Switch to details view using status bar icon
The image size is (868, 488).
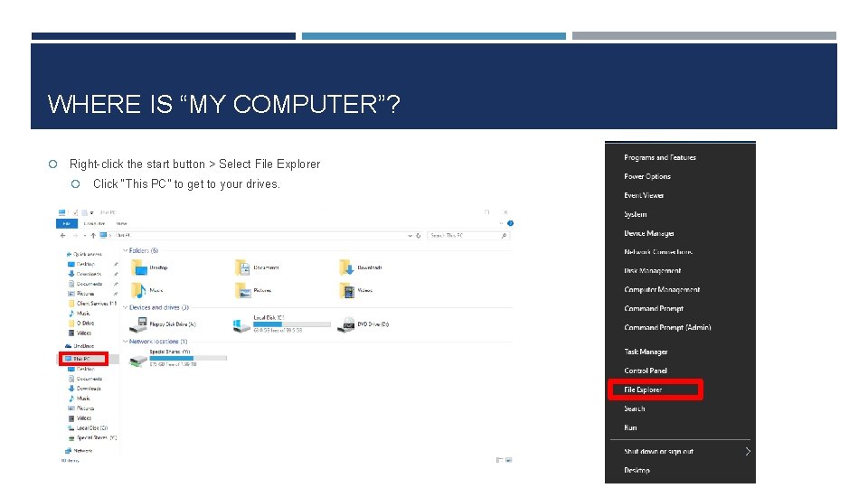(499, 460)
